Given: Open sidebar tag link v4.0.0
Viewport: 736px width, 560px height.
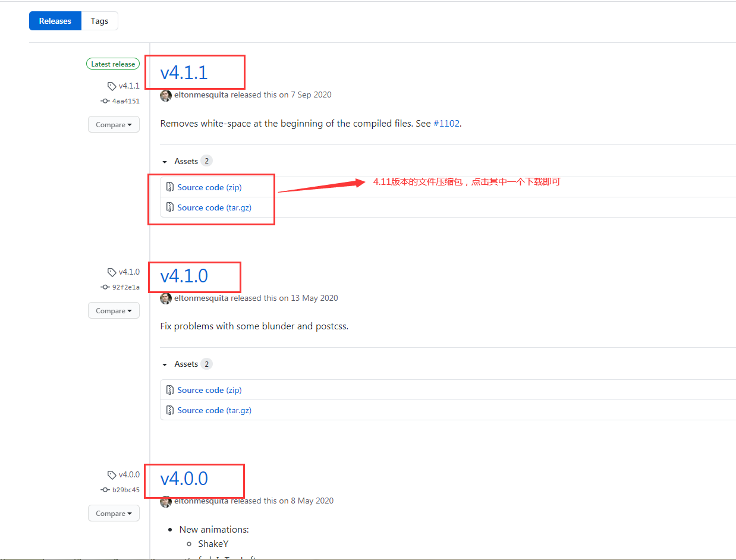Looking at the screenshot, I should [x=129, y=474].
